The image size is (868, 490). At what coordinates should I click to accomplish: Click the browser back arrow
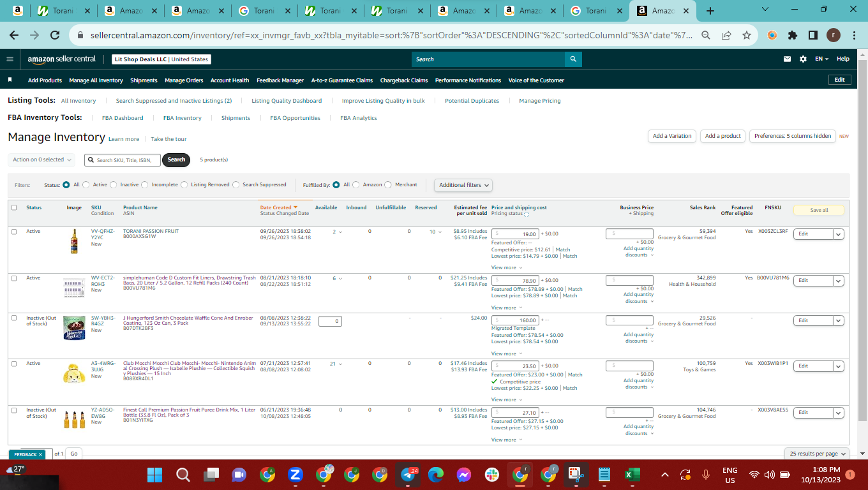click(14, 36)
